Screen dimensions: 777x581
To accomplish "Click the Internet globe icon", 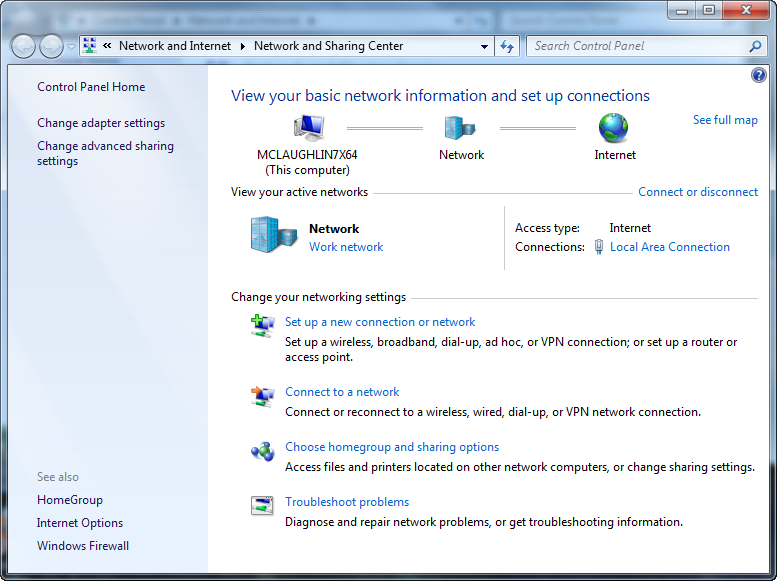I will tap(613, 127).
